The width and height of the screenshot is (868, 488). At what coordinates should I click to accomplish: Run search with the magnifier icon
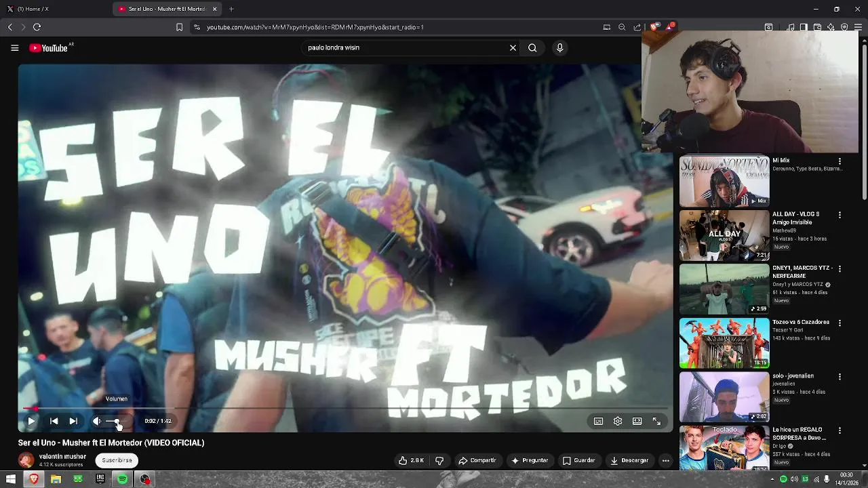(x=532, y=47)
